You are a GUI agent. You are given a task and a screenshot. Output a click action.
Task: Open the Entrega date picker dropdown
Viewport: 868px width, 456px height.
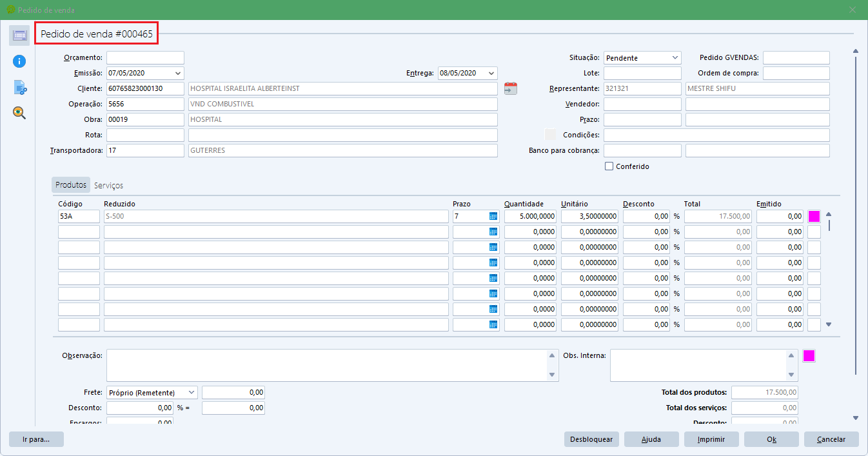491,73
